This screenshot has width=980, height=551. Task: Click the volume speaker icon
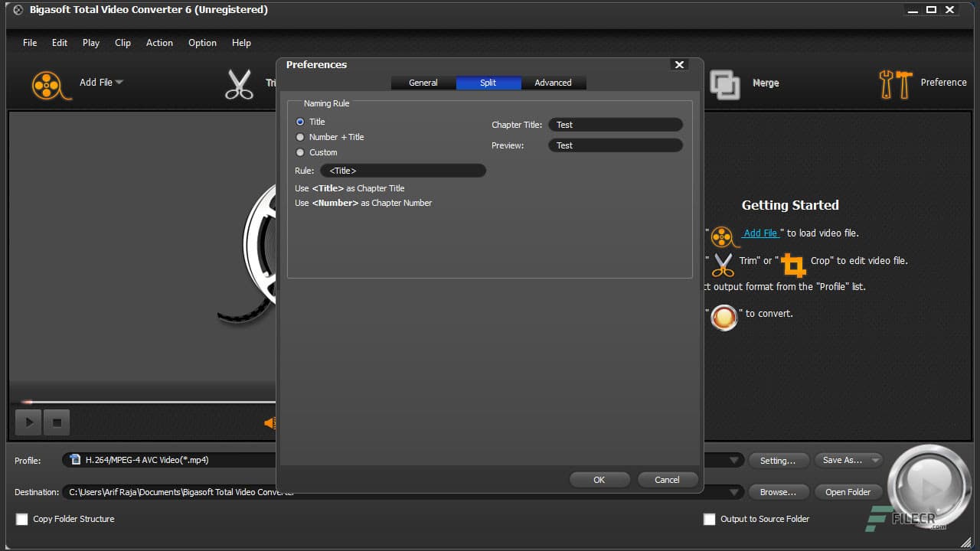pos(271,422)
